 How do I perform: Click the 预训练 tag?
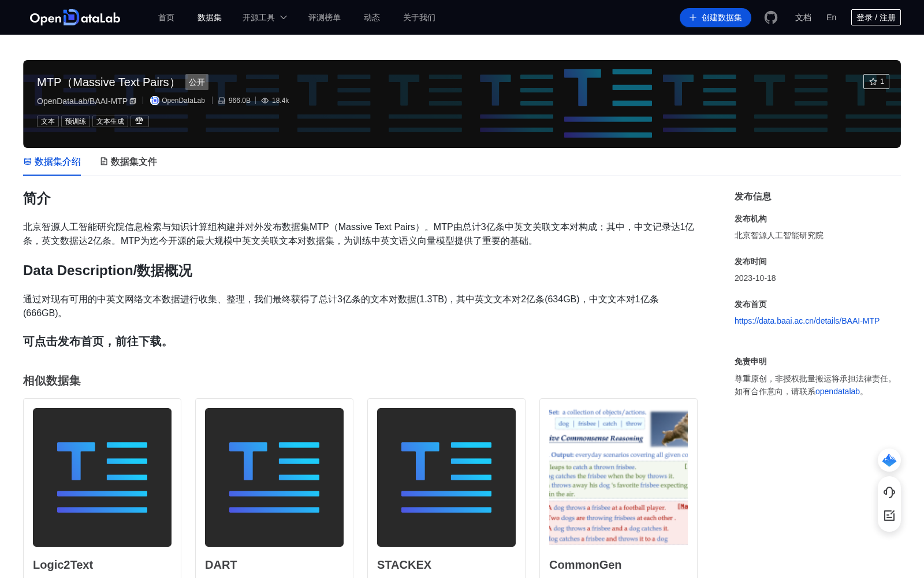point(76,121)
